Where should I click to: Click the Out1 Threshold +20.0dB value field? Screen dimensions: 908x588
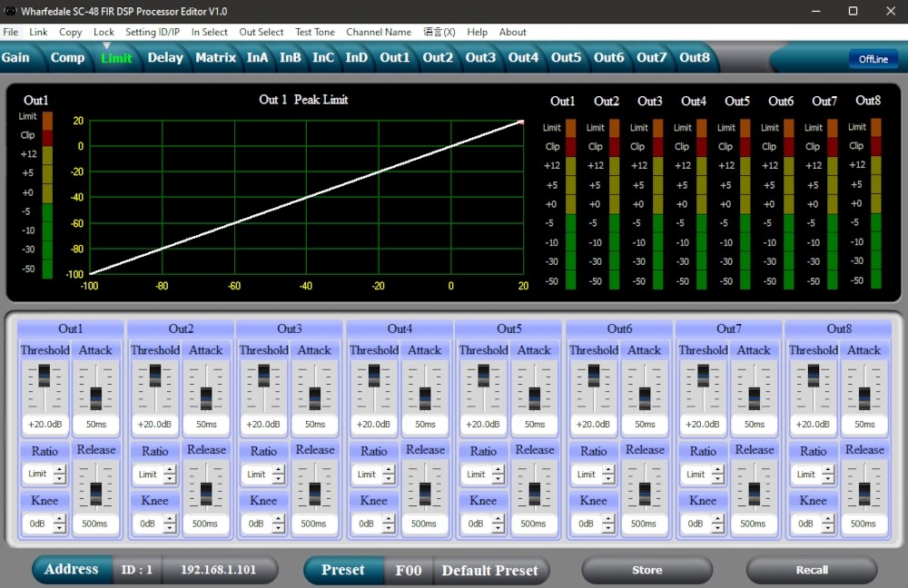click(45, 425)
